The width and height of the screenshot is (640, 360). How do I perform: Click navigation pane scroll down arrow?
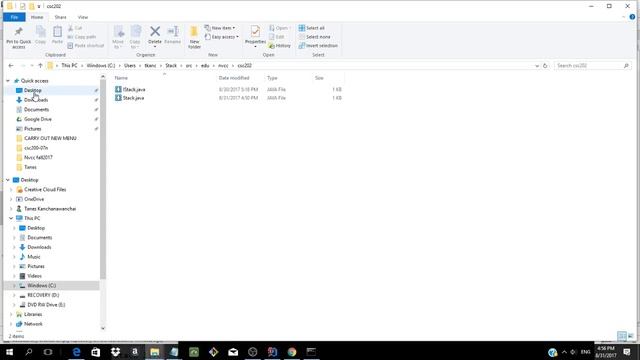[103, 328]
